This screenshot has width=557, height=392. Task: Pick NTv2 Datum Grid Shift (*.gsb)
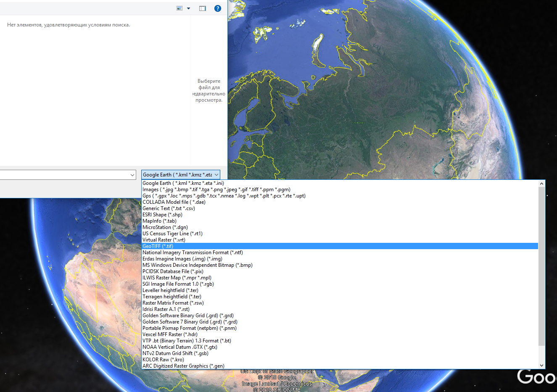pyautogui.click(x=340, y=353)
